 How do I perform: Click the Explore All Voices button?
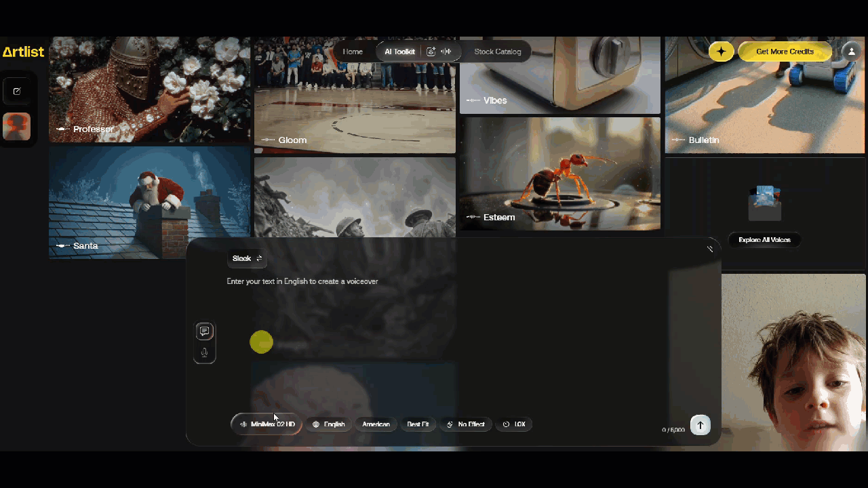point(764,240)
